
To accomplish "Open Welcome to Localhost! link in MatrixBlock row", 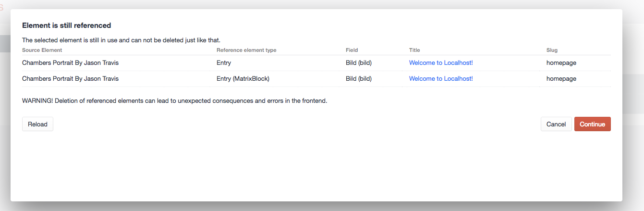I will (x=440, y=78).
